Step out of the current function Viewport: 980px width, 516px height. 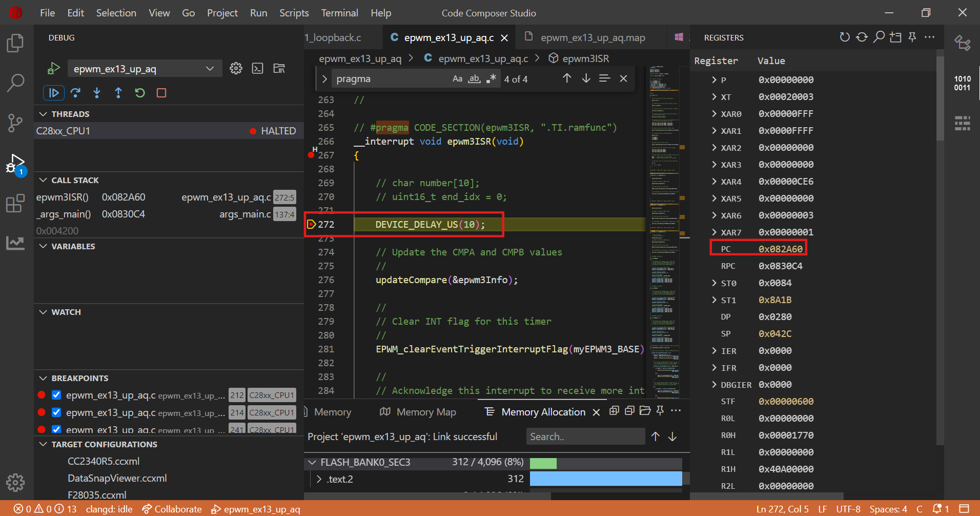pos(118,93)
